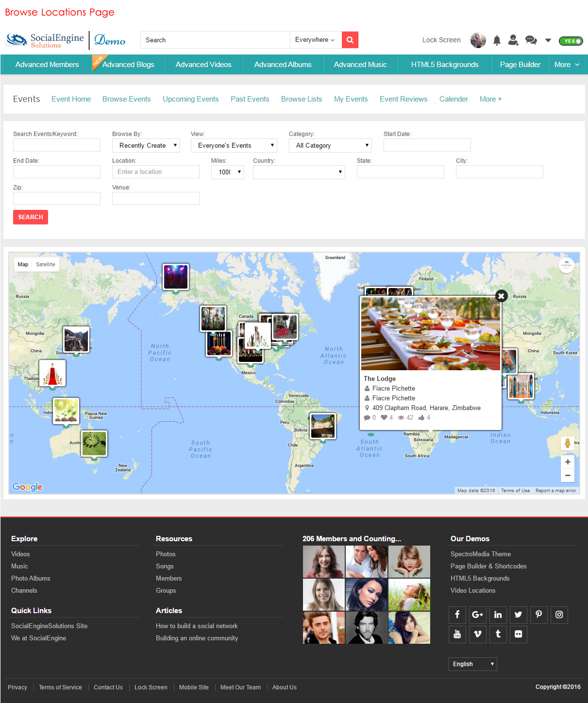The height and width of the screenshot is (703, 588).
Task: Open the Upcoming Events tab
Action: (190, 99)
